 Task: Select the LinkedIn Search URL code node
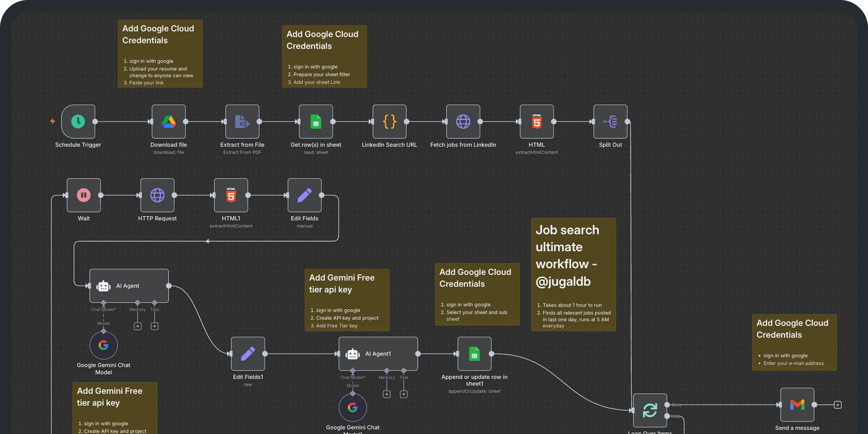(x=389, y=121)
